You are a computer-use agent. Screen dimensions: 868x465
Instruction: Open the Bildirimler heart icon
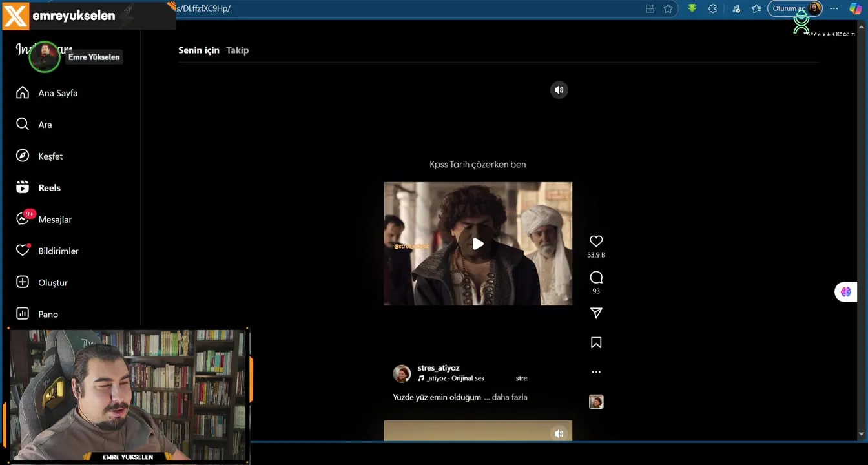click(x=23, y=251)
